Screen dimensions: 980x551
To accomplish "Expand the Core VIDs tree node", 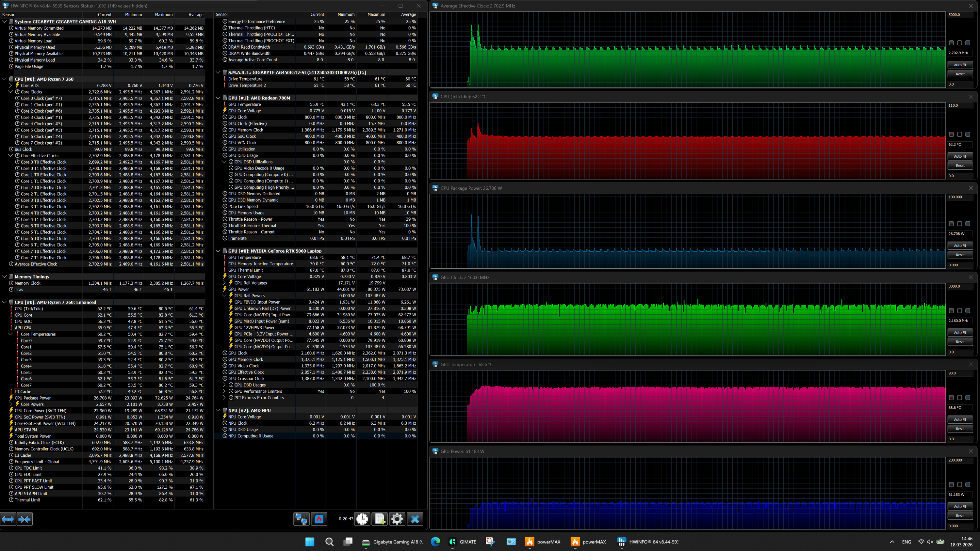I will tap(11, 86).
